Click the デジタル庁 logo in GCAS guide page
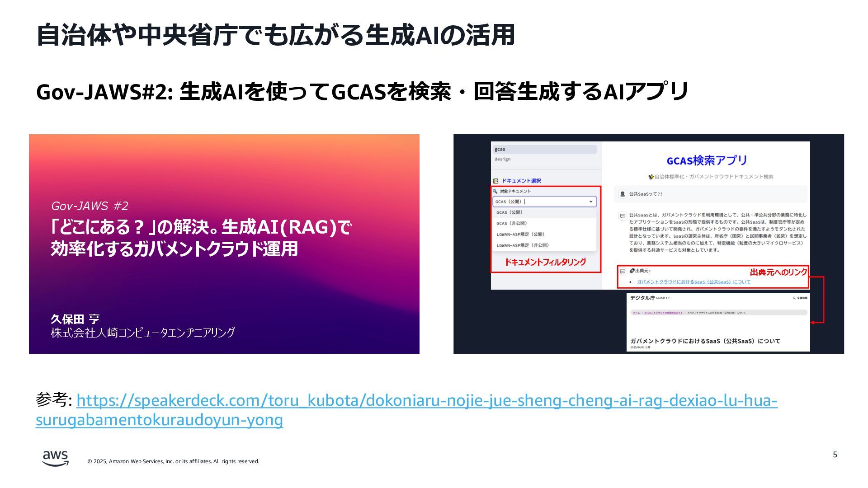This screenshot has height=488, width=868. 642,298
